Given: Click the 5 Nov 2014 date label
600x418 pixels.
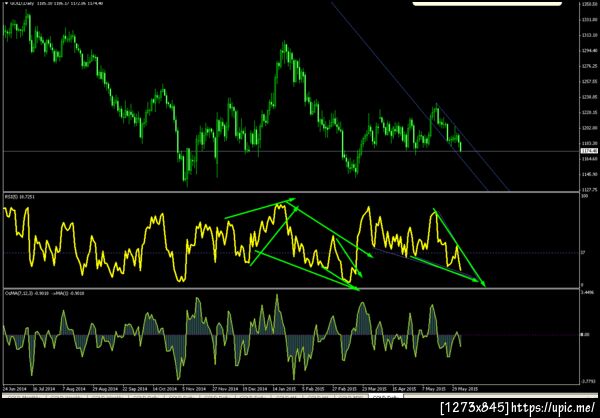Looking at the screenshot, I should point(194,389).
